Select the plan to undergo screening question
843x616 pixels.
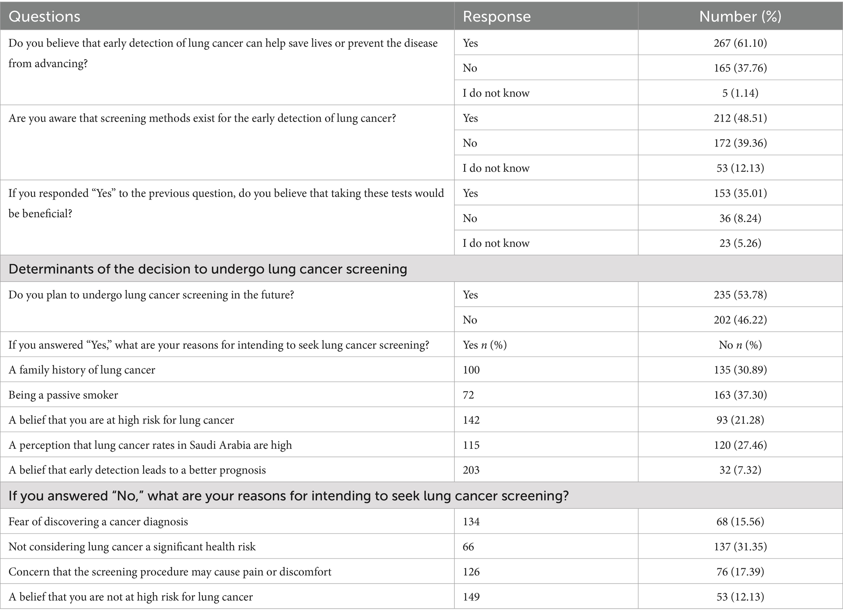point(151,295)
